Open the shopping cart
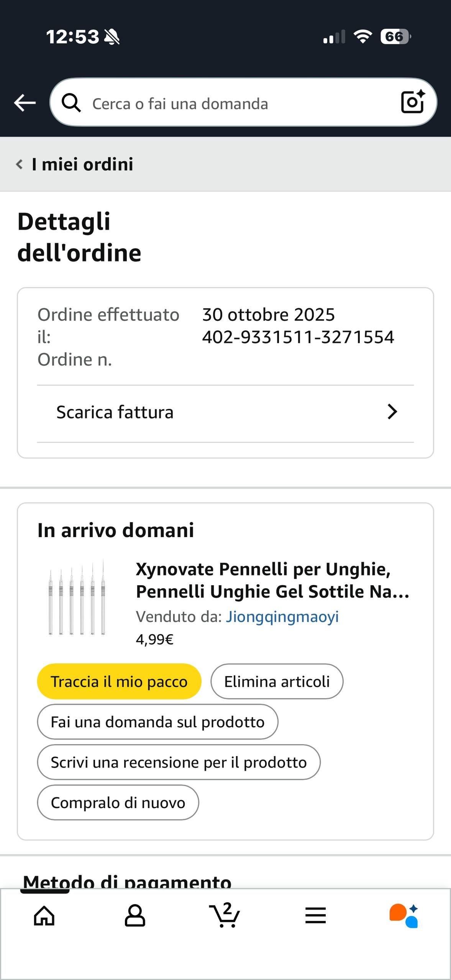451x980 pixels. click(x=225, y=915)
